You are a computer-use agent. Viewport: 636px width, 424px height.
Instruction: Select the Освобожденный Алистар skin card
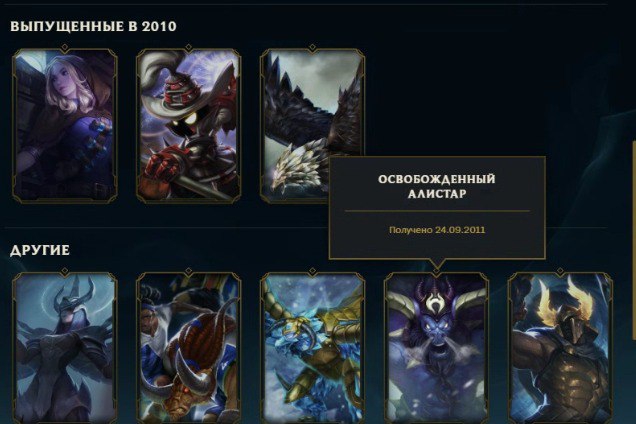coord(436,348)
